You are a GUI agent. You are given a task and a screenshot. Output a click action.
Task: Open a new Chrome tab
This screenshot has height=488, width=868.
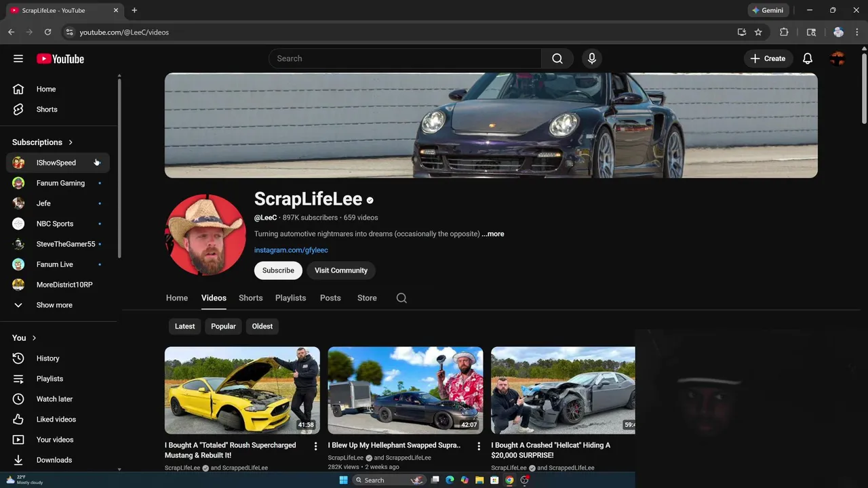pyautogui.click(x=134, y=10)
